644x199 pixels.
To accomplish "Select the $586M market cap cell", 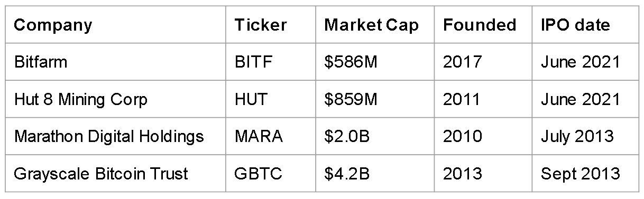I will [x=375, y=62].
